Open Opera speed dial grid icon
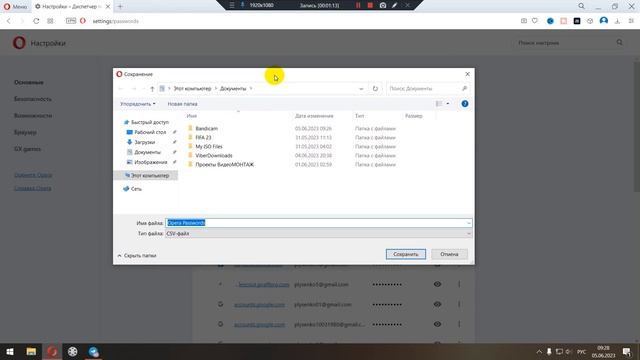 tap(50, 21)
